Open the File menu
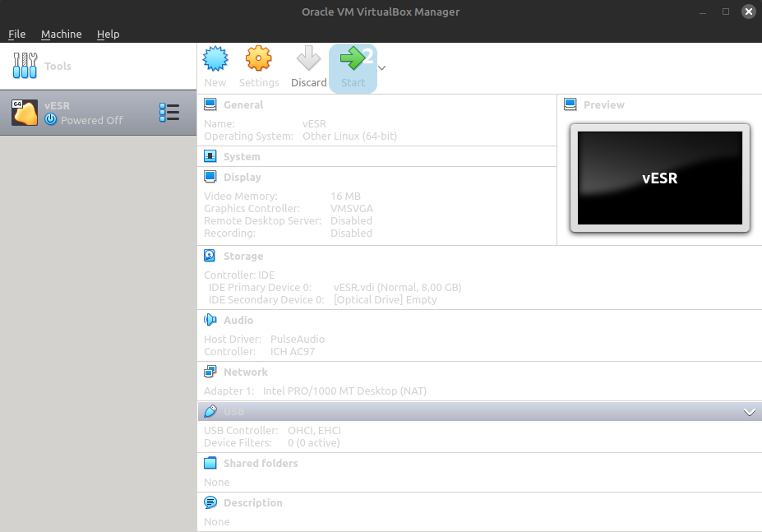Viewport: 762px width, 532px height. click(17, 34)
